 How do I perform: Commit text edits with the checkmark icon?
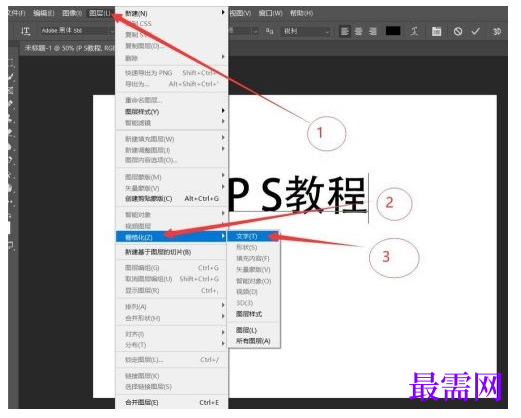tap(476, 31)
